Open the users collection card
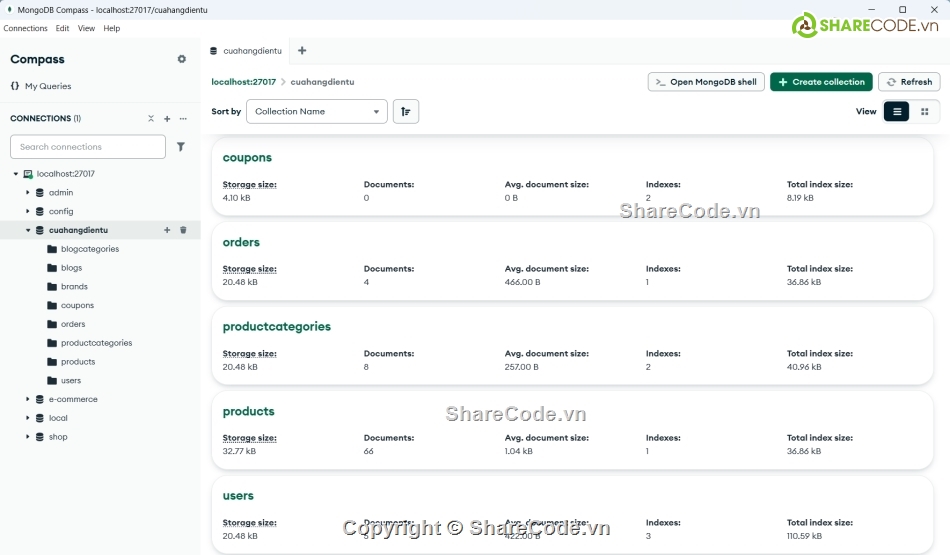 (x=572, y=515)
